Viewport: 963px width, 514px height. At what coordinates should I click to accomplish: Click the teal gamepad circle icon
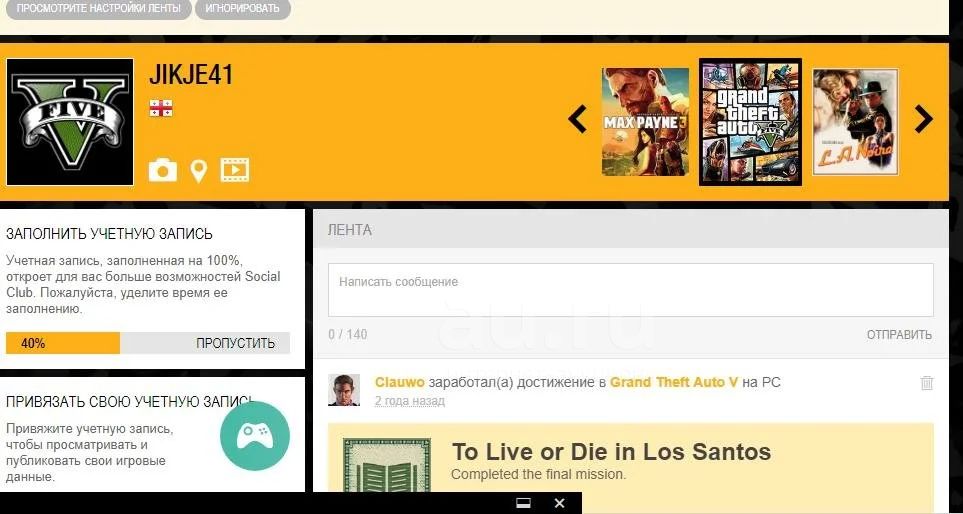tap(255, 436)
